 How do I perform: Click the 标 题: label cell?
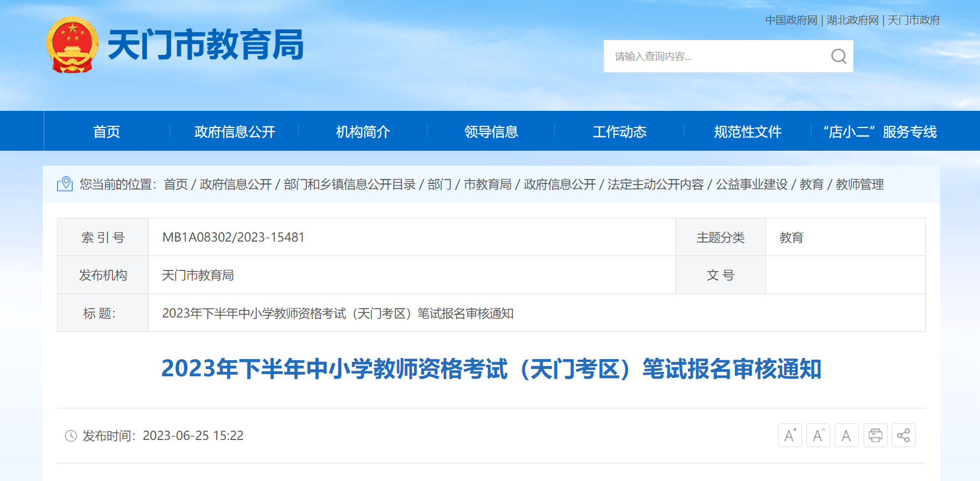click(103, 313)
